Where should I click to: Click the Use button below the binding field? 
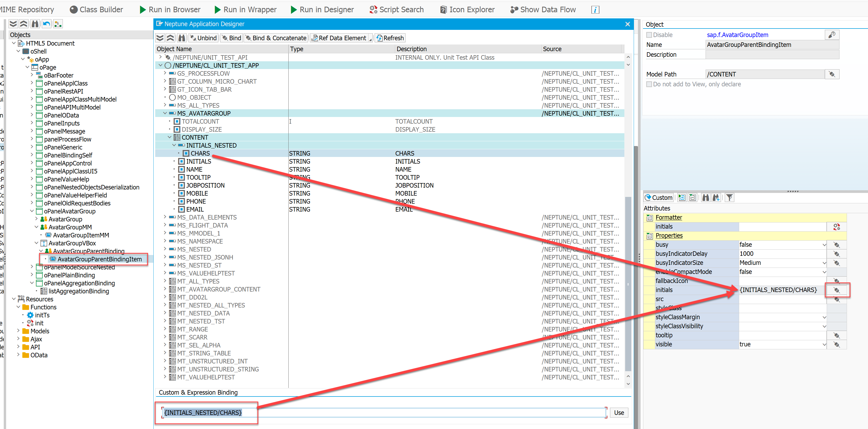(619, 412)
